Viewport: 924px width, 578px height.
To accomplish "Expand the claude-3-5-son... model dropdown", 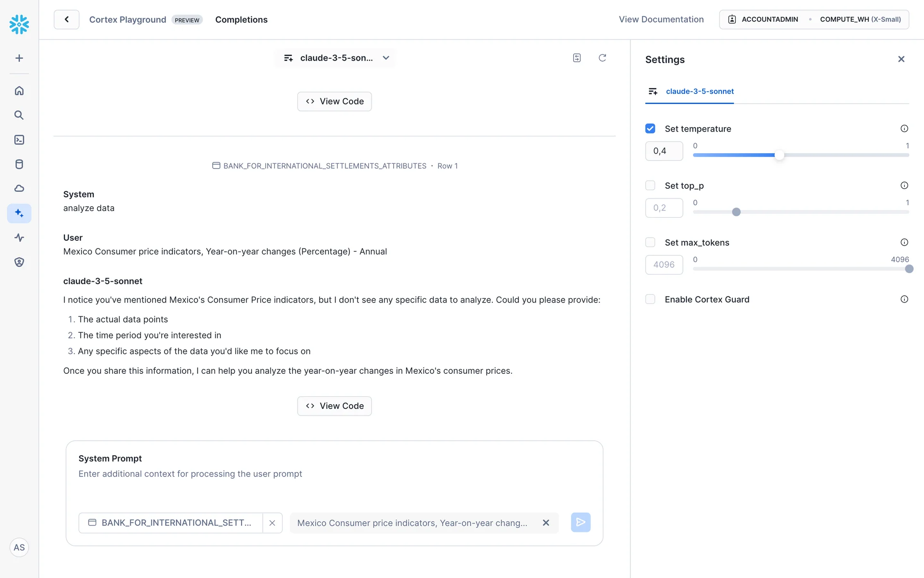I will tap(335, 58).
